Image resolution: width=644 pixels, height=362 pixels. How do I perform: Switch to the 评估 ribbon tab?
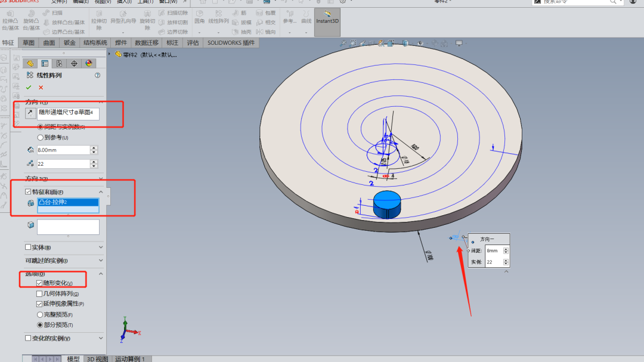[x=193, y=43]
